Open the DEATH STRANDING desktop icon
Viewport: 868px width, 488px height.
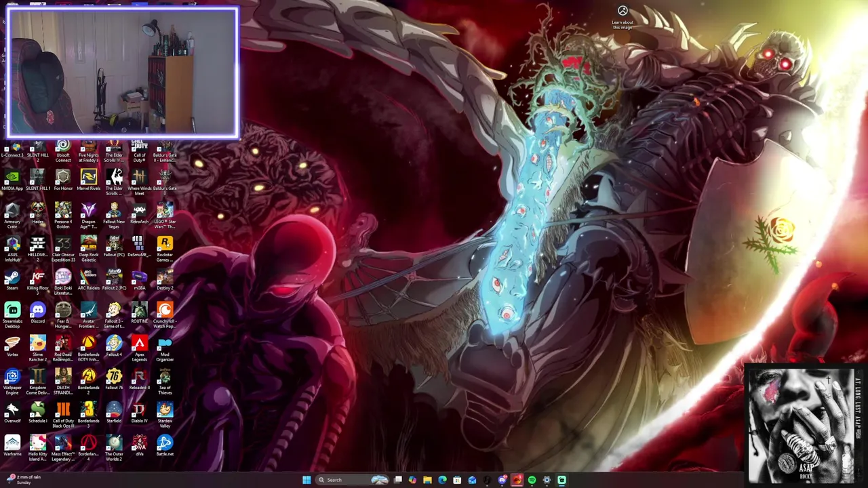coord(63,382)
